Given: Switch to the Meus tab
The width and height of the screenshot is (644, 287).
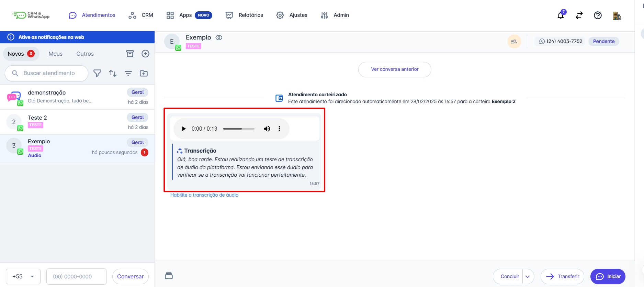Looking at the screenshot, I should click(x=56, y=54).
